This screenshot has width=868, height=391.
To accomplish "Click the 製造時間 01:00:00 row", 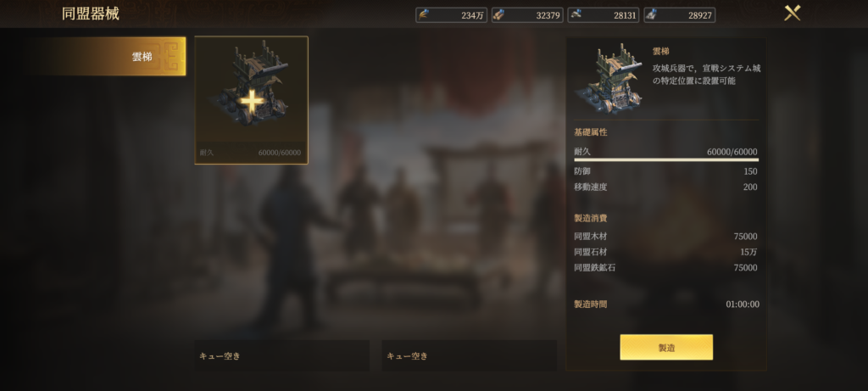I will 666,304.
